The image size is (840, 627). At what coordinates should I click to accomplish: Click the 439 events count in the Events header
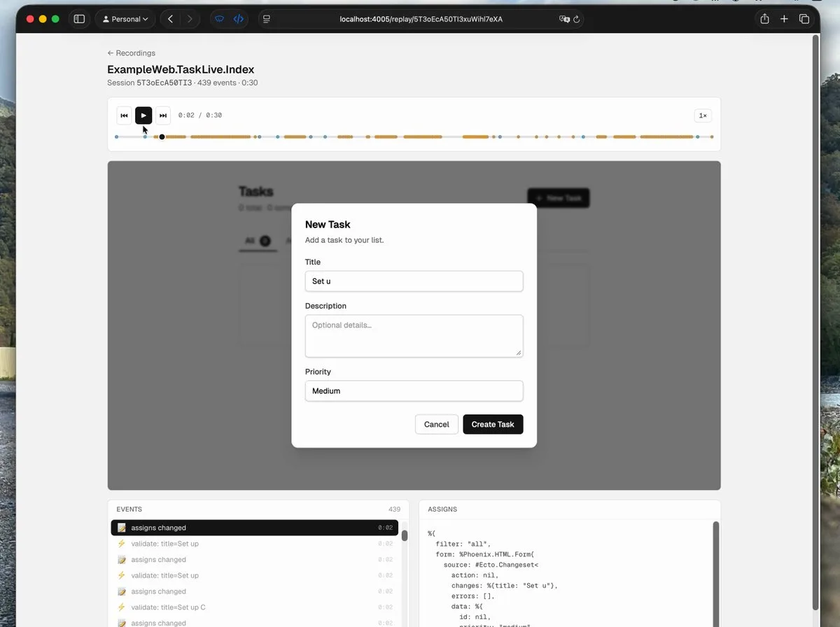[x=394, y=509]
